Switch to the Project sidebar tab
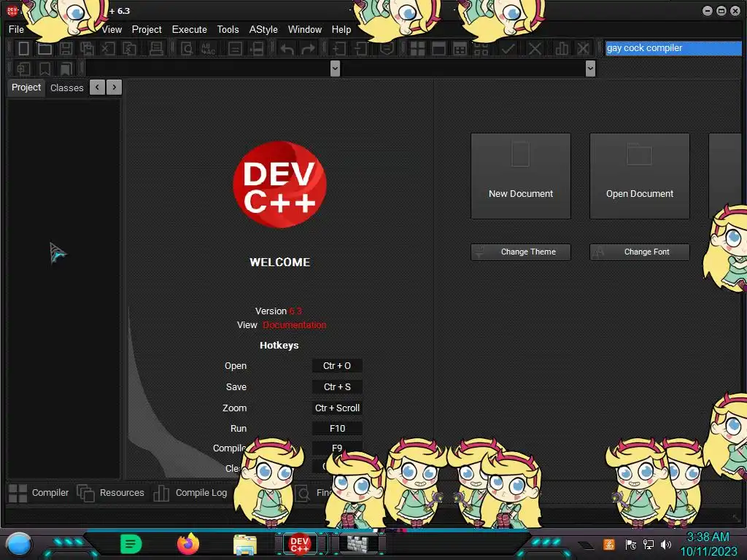Image resolution: width=747 pixels, height=560 pixels. pos(26,87)
